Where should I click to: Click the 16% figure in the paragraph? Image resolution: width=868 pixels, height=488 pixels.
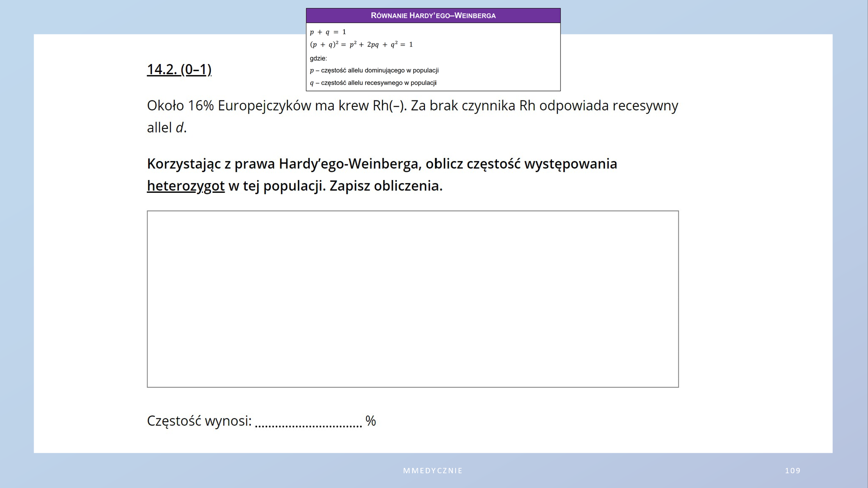pyautogui.click(x=201, y=106)
